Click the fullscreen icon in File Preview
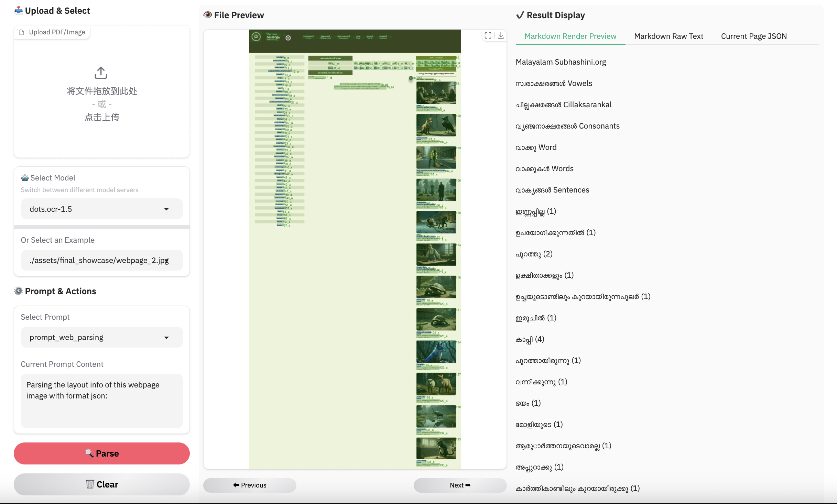Viewport: 837px width, 504px height. point(488,35)
